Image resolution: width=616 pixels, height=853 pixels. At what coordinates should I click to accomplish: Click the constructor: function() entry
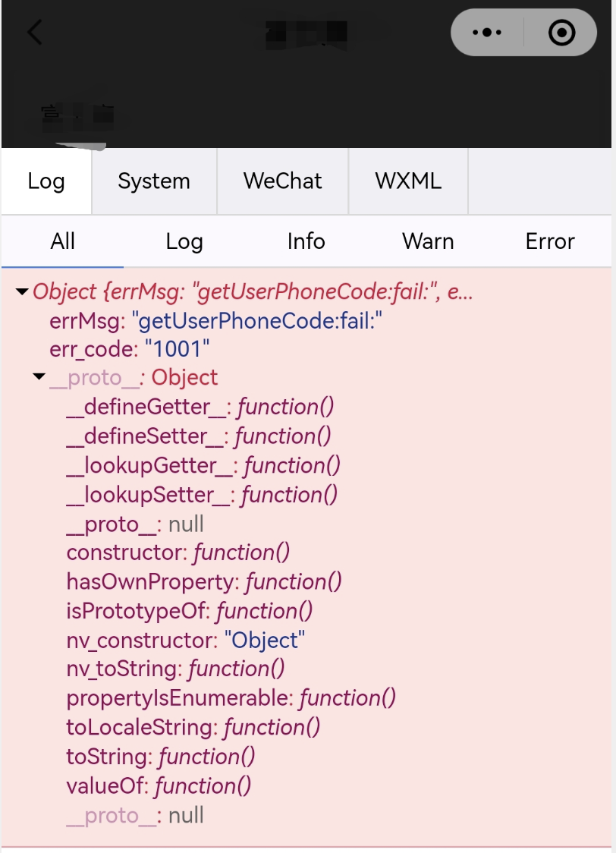178,552
